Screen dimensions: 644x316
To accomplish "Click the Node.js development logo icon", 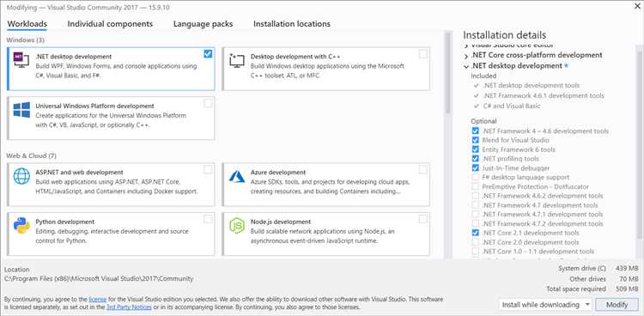I will click(237, 225).
